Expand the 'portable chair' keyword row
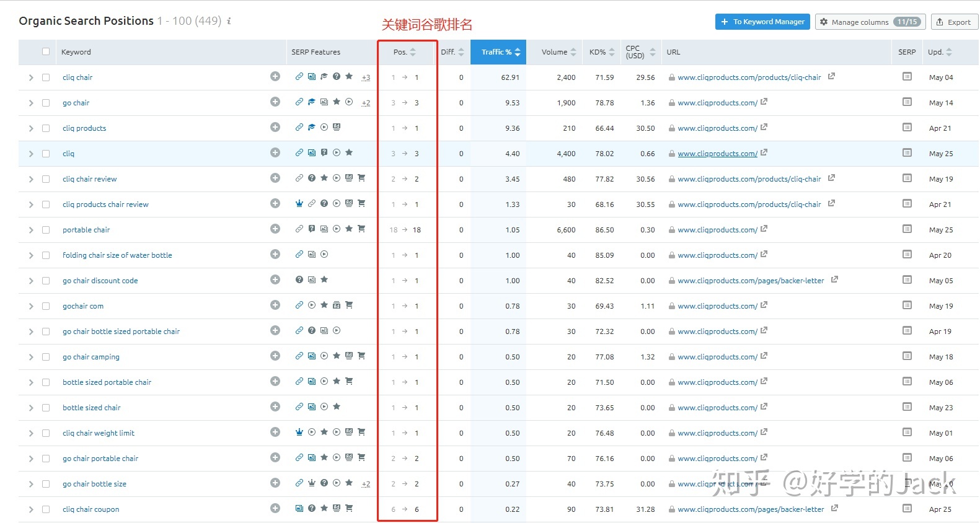 tap(31, 230)
